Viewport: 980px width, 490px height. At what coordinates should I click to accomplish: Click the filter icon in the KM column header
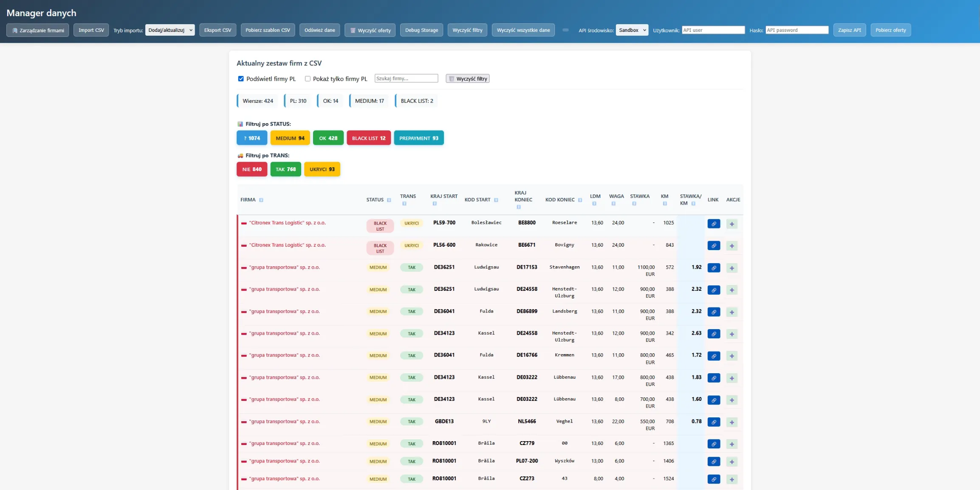(x=665, y=203)
